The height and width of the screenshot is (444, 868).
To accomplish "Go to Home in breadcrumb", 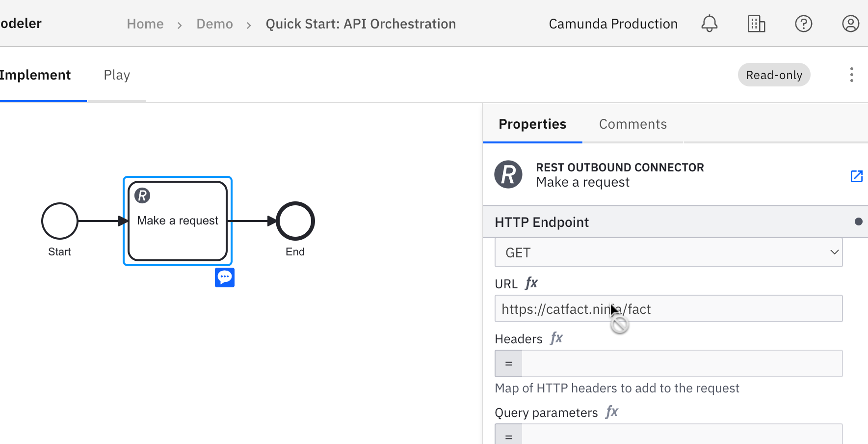I will click(145, 24).
